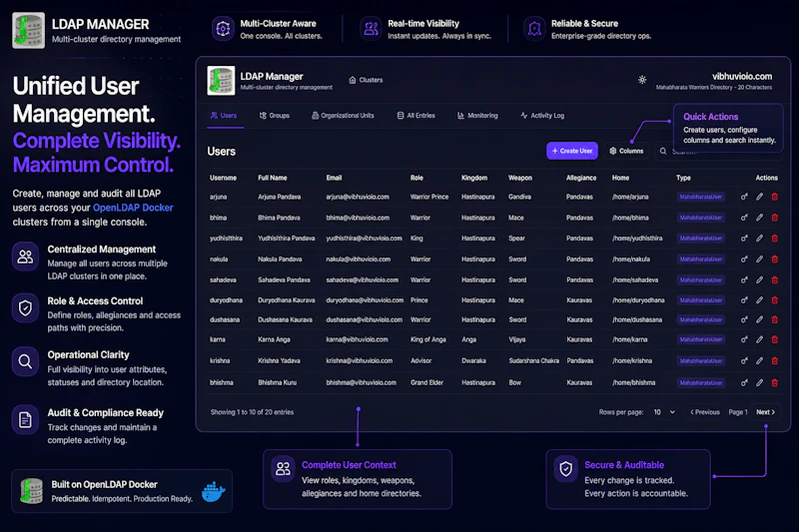Click the Grand Elder role cell

(426, 383)
